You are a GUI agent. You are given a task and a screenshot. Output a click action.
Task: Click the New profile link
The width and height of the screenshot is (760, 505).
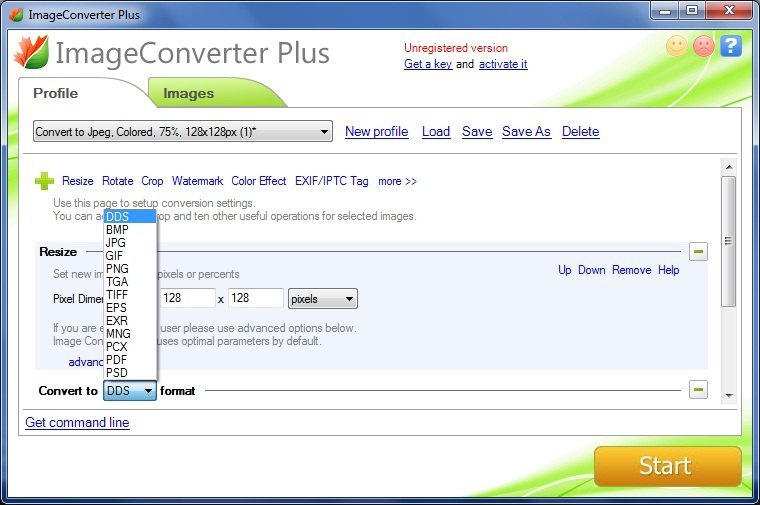377,131
